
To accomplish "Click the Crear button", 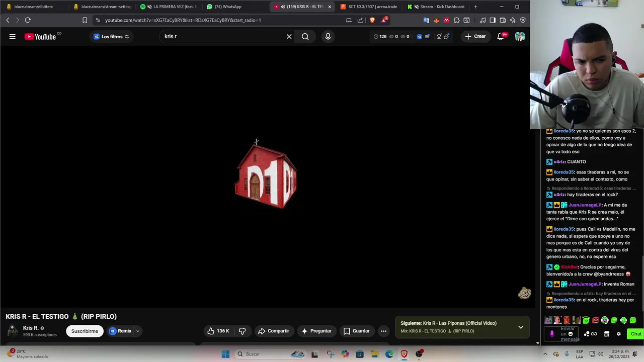I will [x=475, y=36].
